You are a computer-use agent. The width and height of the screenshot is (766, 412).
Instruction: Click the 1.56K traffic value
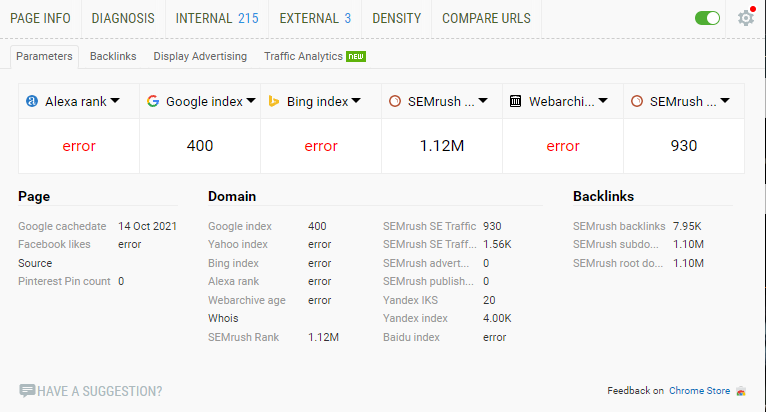(x=497, y=244)
